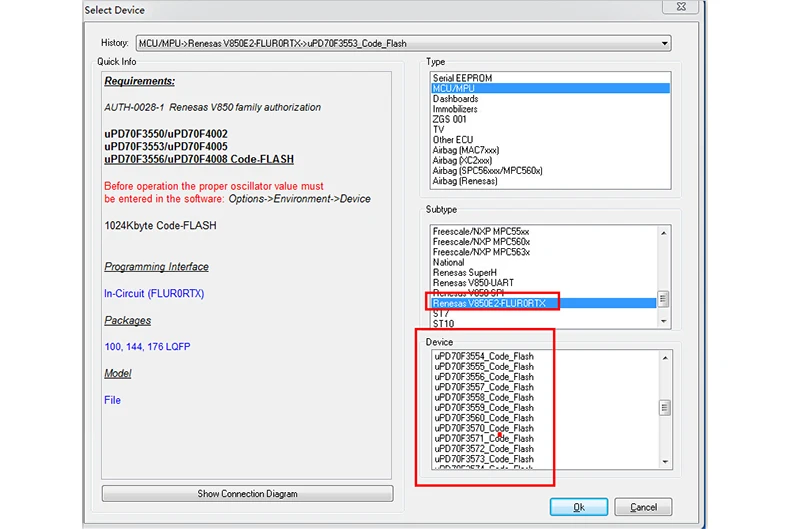Click Subtype list scroll down arrow
The width and height of the screenshot is (790, 529).
(664, 321)
